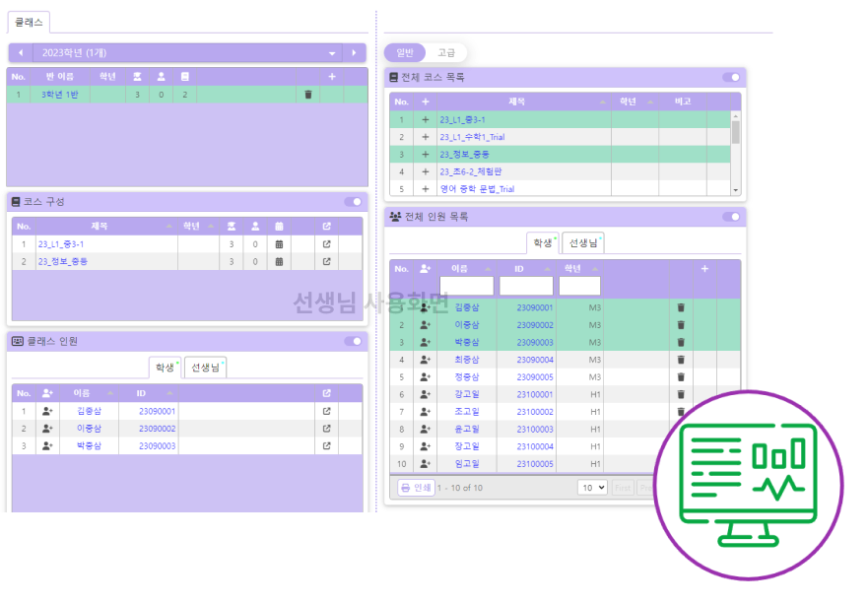Open the rows-per-page dropdown showing 10
This screenshot has height=605, width=868.
coord(592,488)
